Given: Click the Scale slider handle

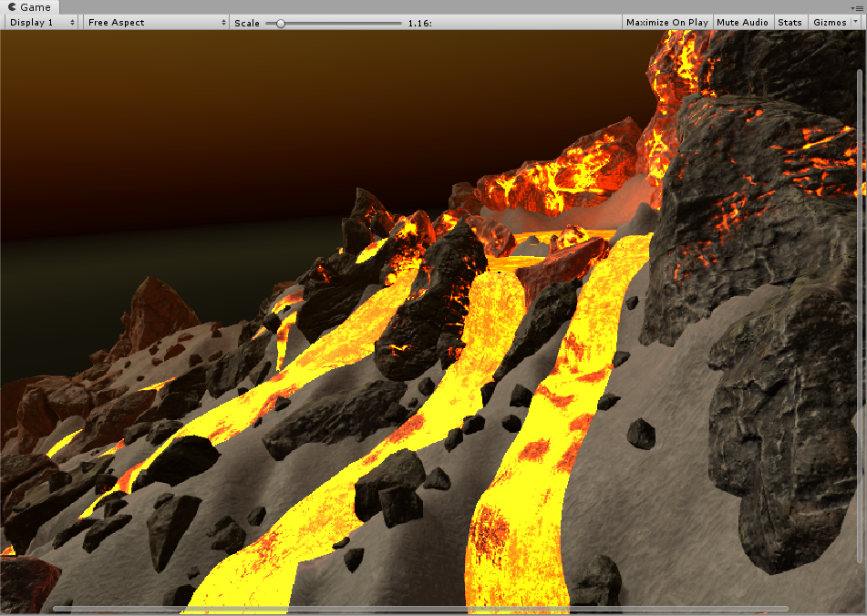Looking at the screenshot, I should click(x=281, y=23).
